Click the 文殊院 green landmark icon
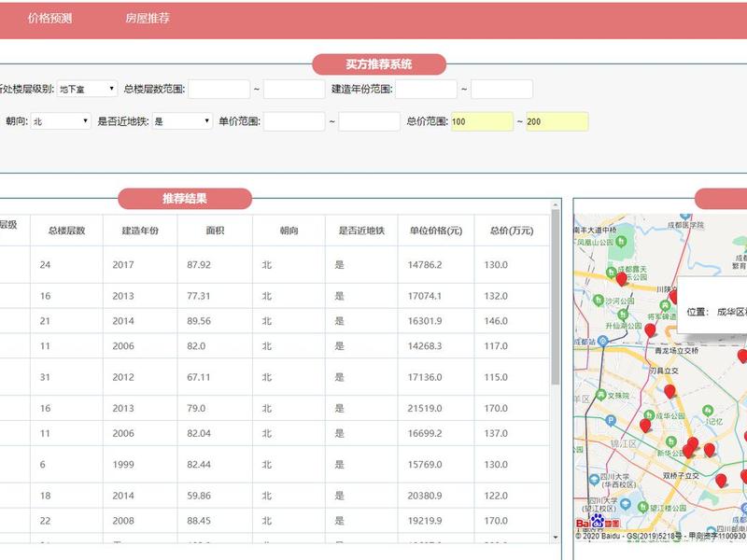This screenshot has width=747, height=560. (601, 395)
